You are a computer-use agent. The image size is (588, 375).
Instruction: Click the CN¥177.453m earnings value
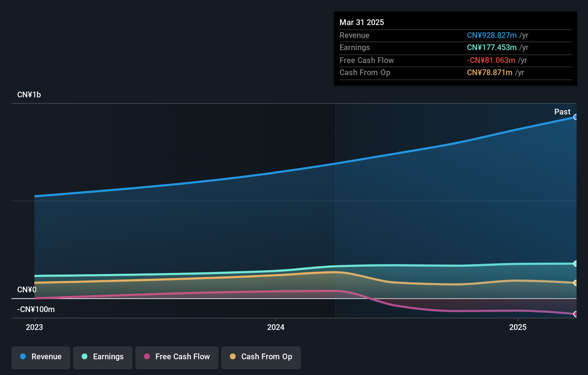point(492,48)
